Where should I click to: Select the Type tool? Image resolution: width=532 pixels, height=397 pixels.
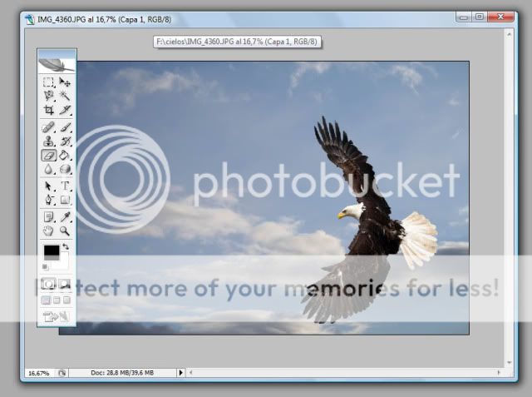pos(65,186)
